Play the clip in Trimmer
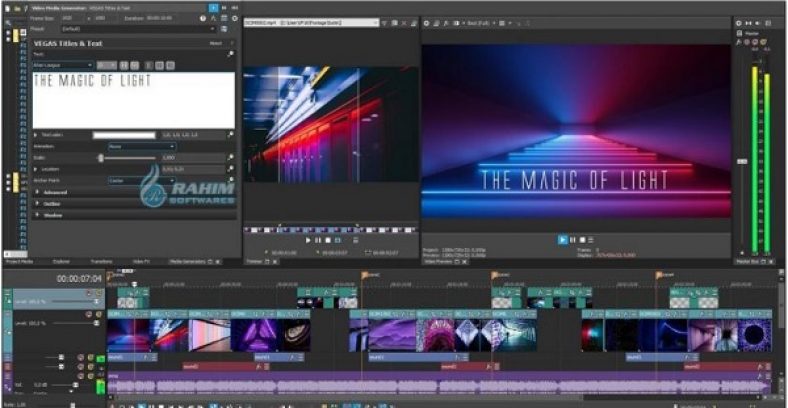788x408 pixels. click(308, 241)
